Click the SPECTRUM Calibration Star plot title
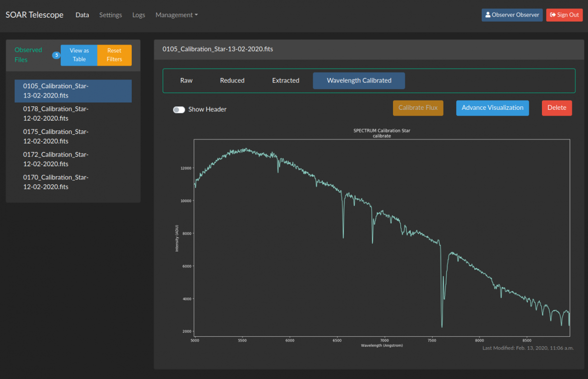Screen dimensions: 588x379 click(382, 131)
